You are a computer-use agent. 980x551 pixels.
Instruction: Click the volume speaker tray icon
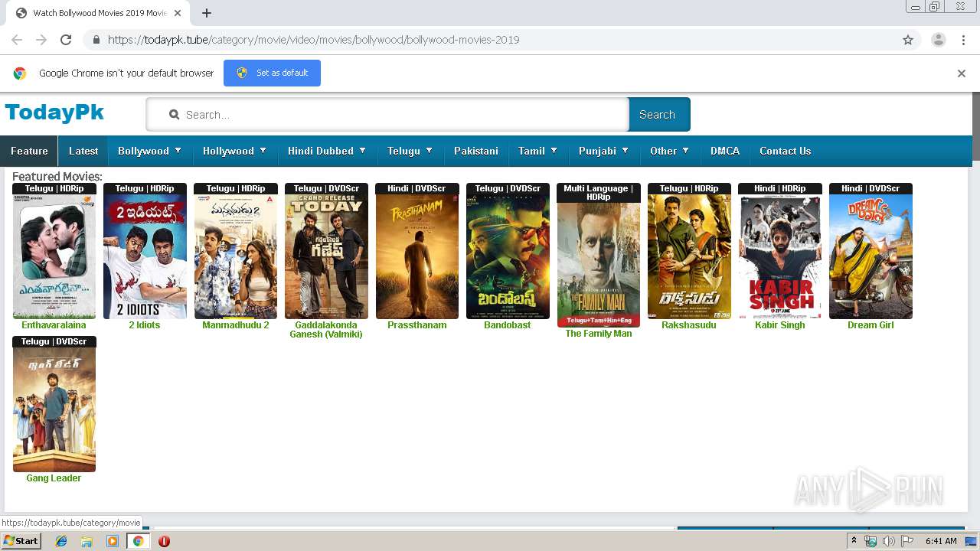pyautogui.click(x=888, y=541)
